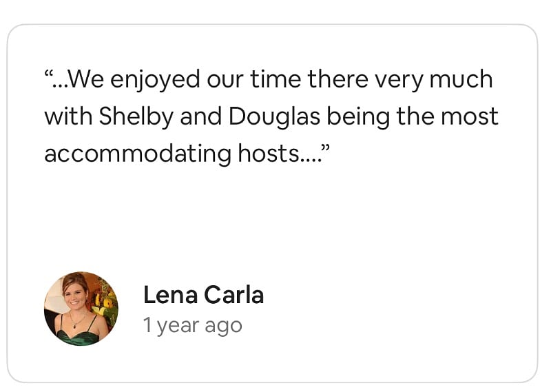Open Lena Carla's circular profile photo
This screenshot has height=392, width=551.
click(81, 309)
